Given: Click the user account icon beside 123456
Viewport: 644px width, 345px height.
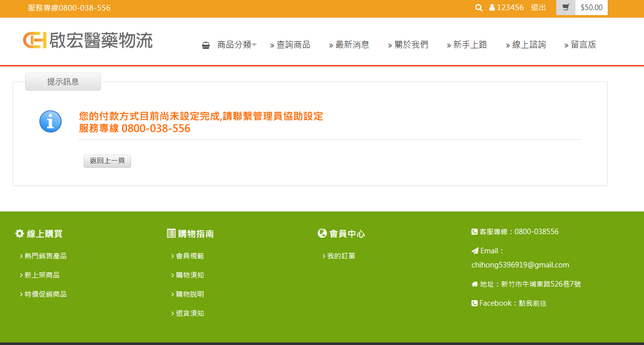Looking at the screenshot, I should (492, 8).
